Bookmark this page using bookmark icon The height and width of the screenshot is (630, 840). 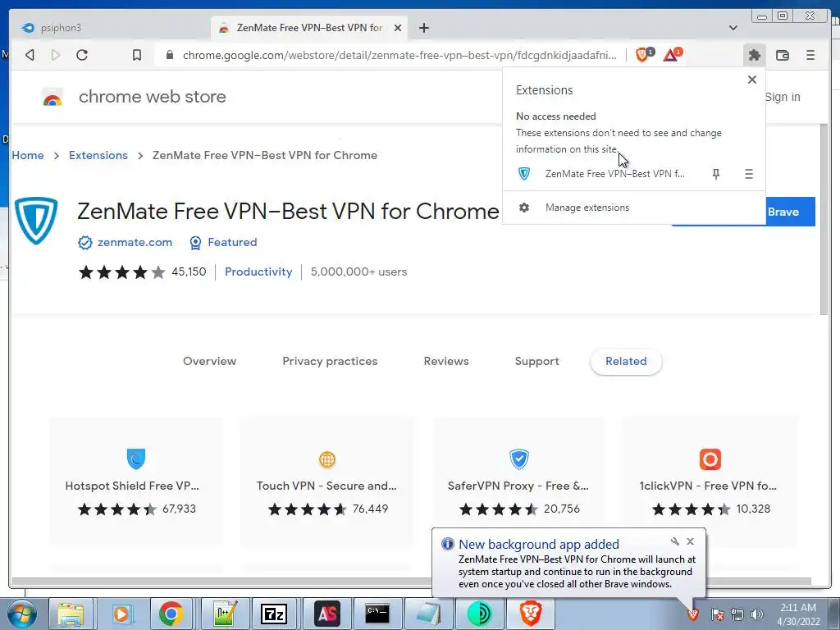pos(137,55)
